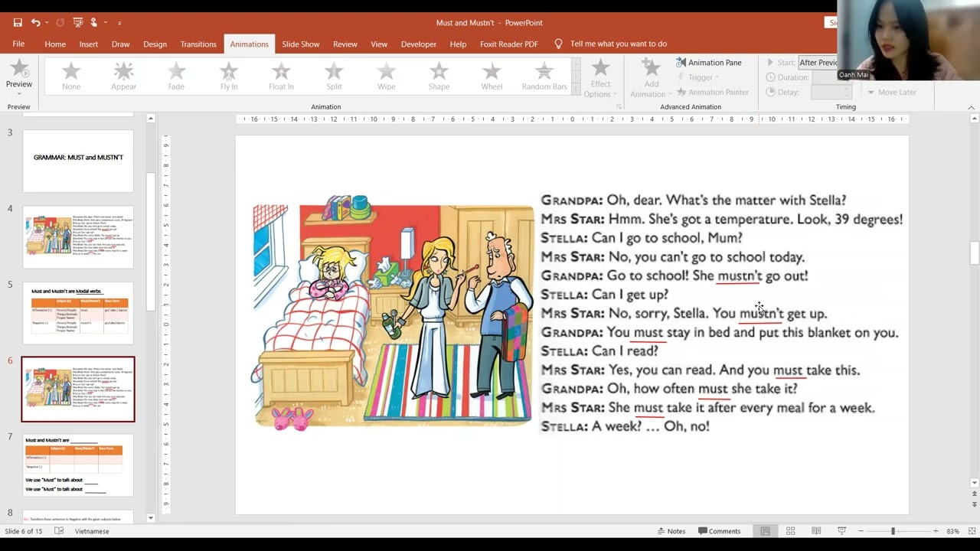Viewport: 980px width, 551px height.
Task: Open the Trigger dropdown
Action: coord(699,77)
